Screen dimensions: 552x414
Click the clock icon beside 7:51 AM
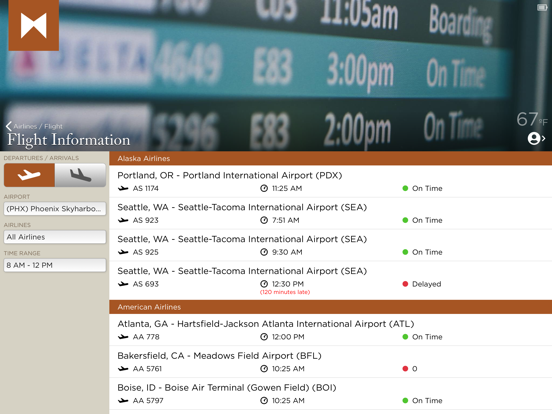264,220
